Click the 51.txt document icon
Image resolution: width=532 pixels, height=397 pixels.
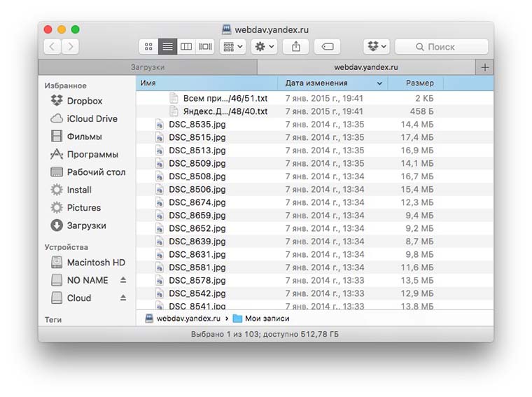point(174,98)
